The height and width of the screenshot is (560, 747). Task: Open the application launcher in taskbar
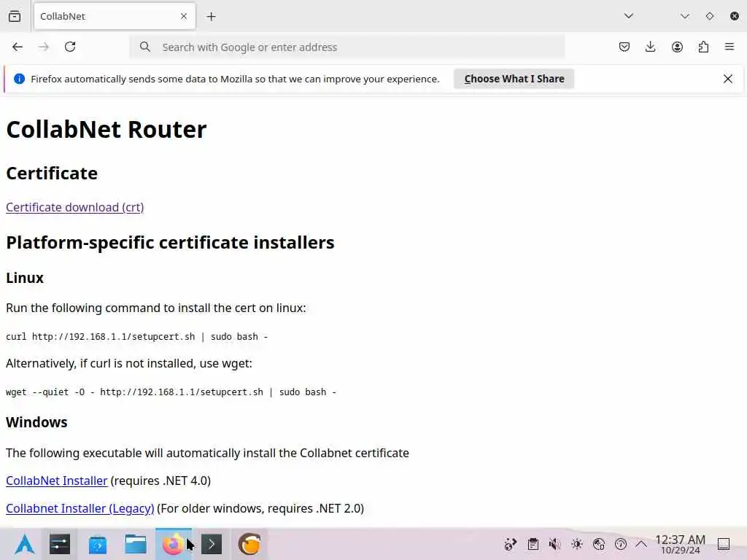[x=24, y=544]
